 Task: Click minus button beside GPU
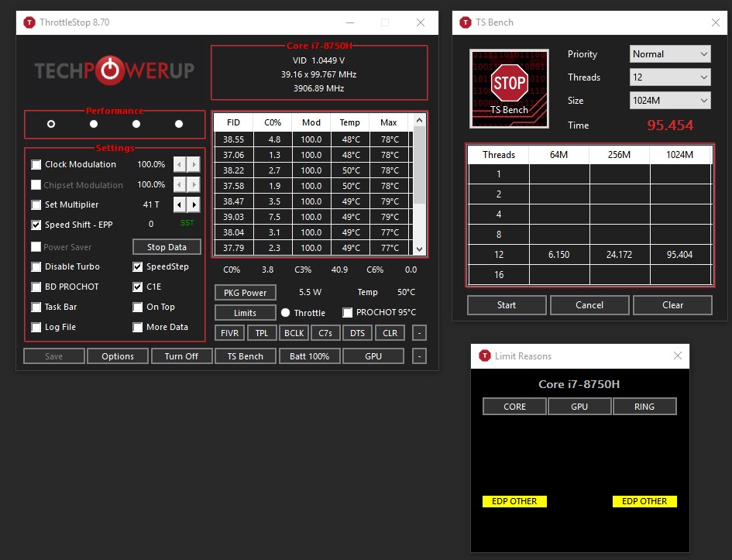point(419,356)
